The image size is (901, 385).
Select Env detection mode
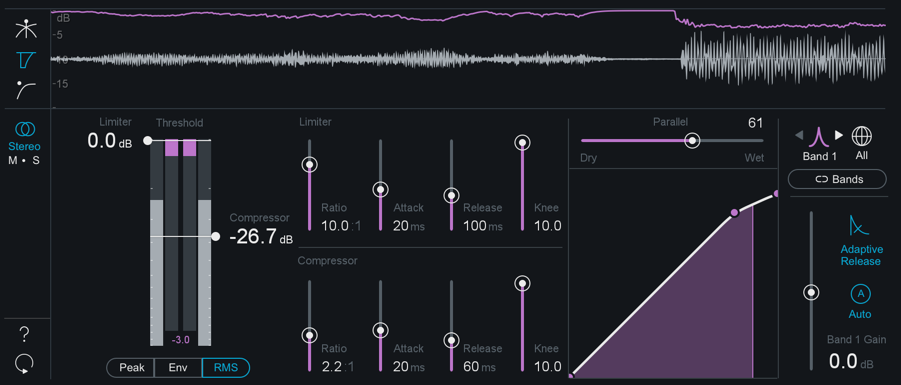178,368
